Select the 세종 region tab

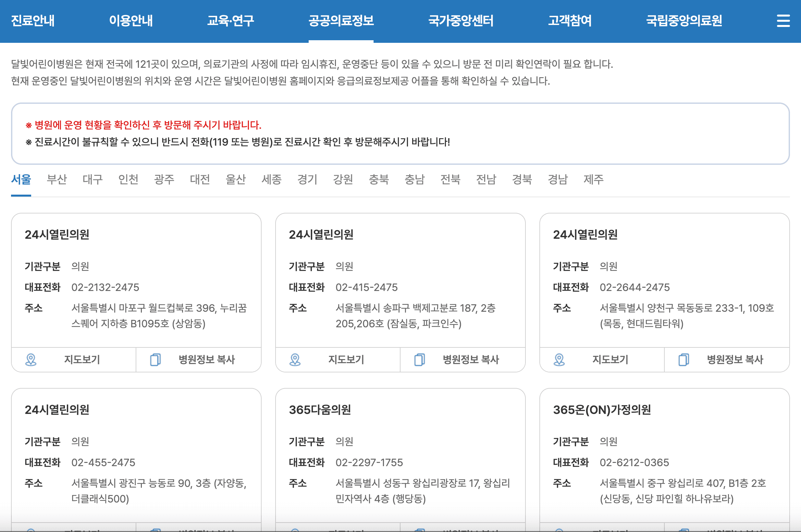coord(271,179)
